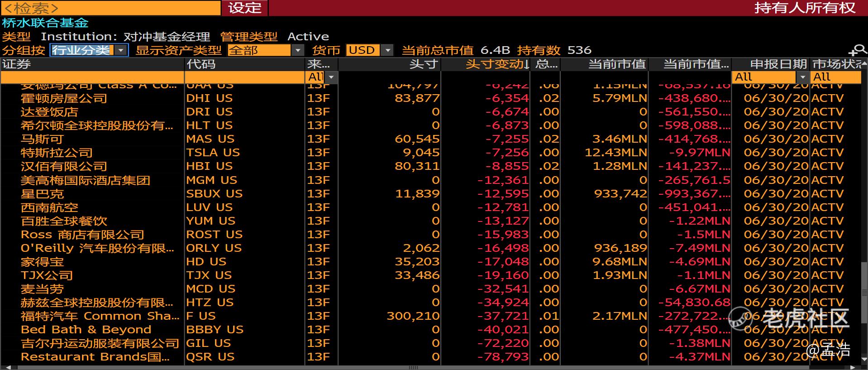The width and height of the screenshot is (868, 370).
Task: Click the 12.43MLN market value cell
Action: 616,153
